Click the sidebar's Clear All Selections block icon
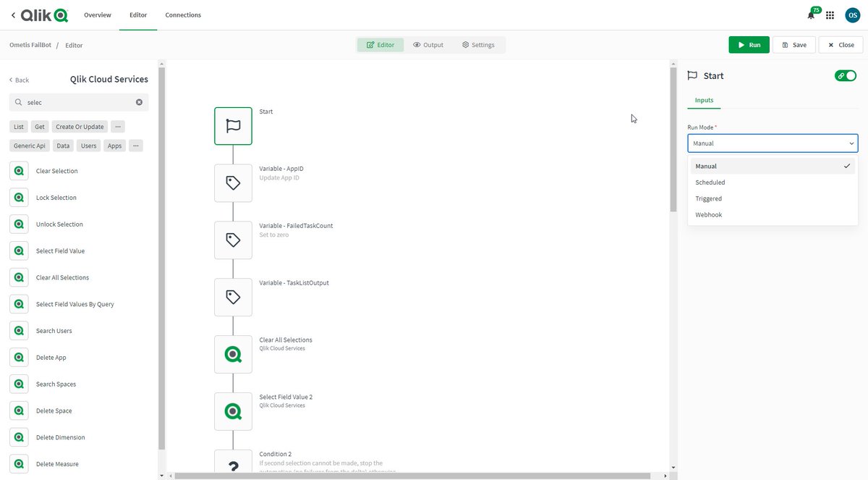Screen dimensions: 868x480 [19, 277]
